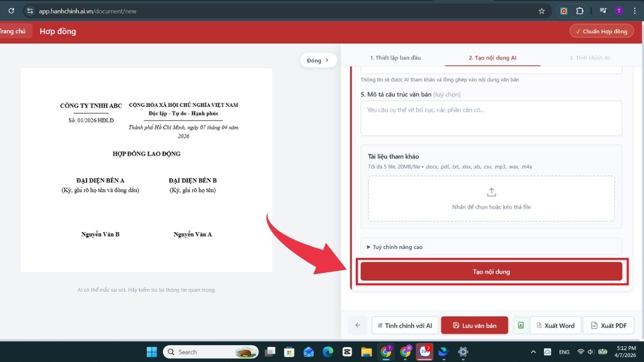Open Zalo from the taskbar
The width and height of the screenshot is (644, 362).
coord(425,352)
